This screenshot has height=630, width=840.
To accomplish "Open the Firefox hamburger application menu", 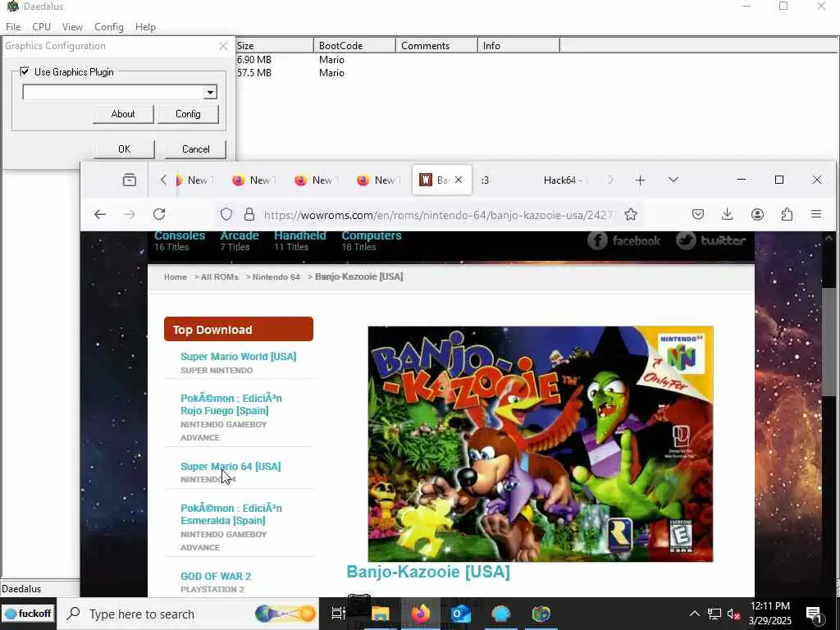I will pyautogui.click(x=816, y=214).
